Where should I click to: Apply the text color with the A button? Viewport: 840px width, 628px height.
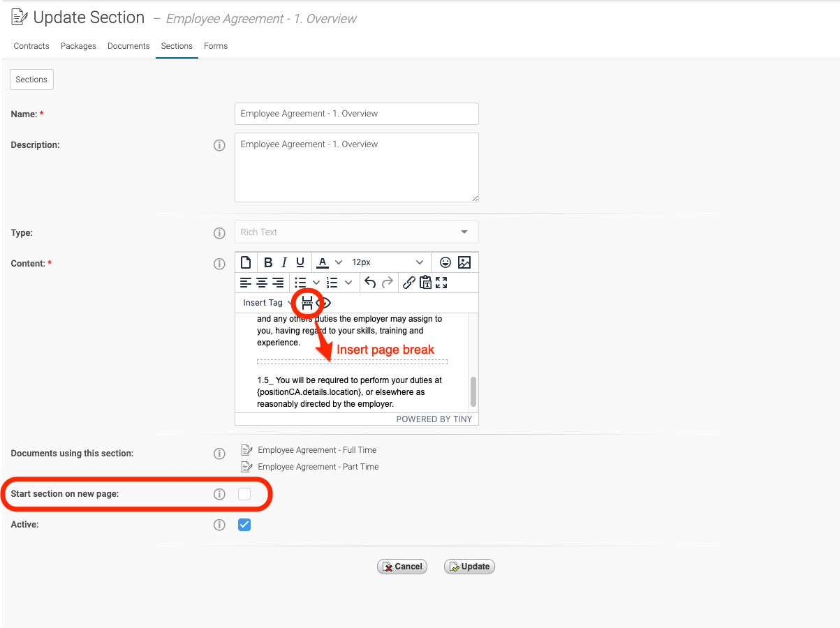(322, 262)
